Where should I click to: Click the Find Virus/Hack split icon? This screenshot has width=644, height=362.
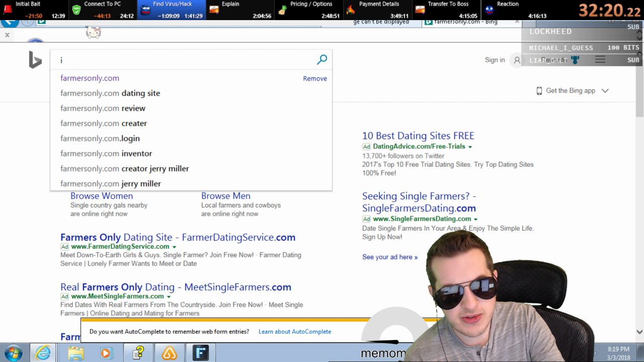coord(145,10)
